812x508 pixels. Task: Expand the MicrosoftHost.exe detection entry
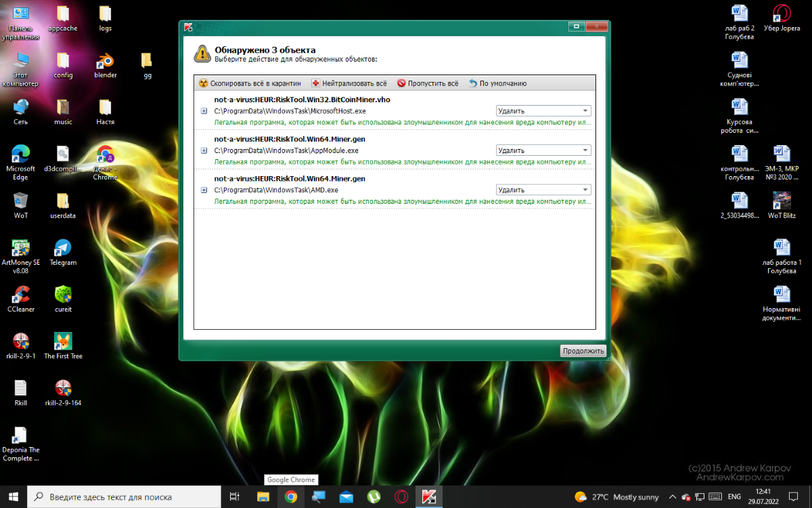click(x=204, y=111)
